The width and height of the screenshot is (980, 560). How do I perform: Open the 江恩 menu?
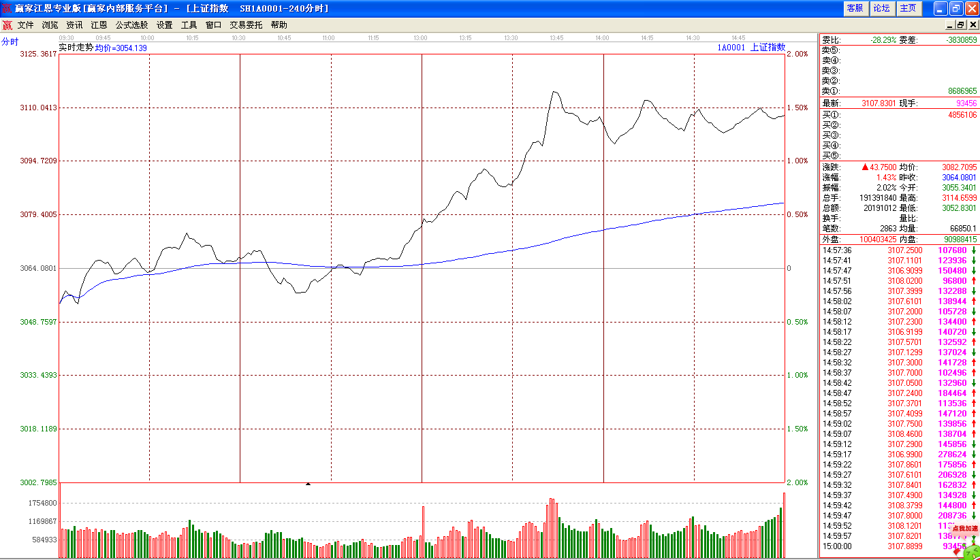click(99, 24)
